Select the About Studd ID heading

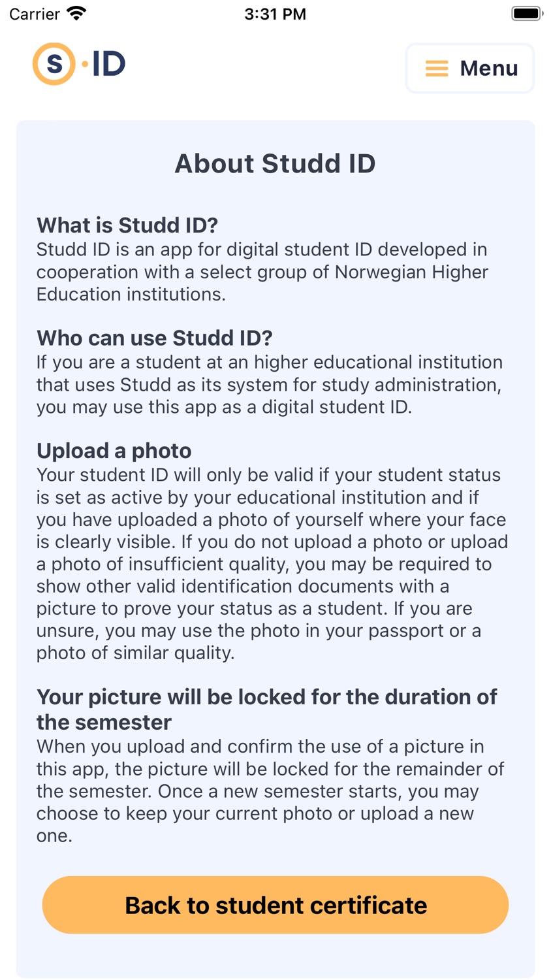pos(275,163)
